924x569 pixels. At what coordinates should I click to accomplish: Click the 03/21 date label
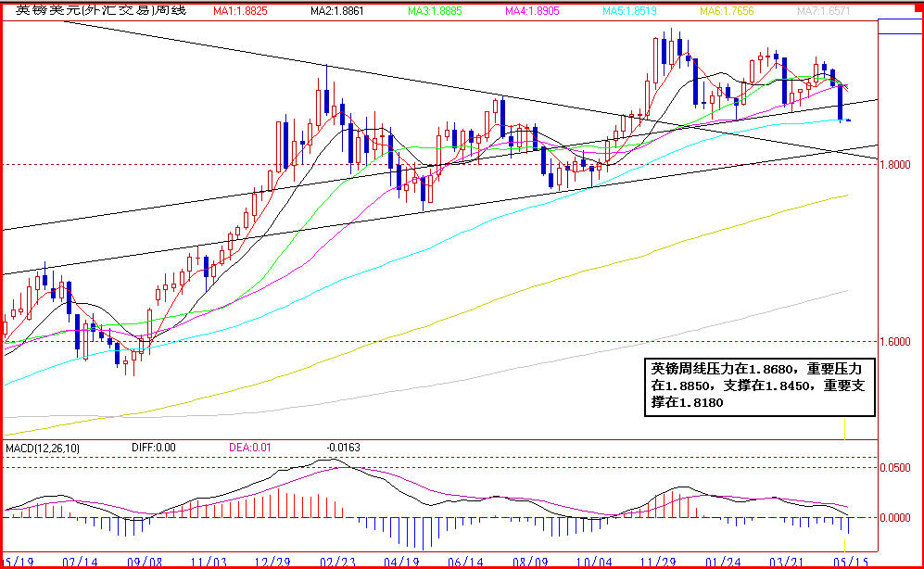click(787, 562)
